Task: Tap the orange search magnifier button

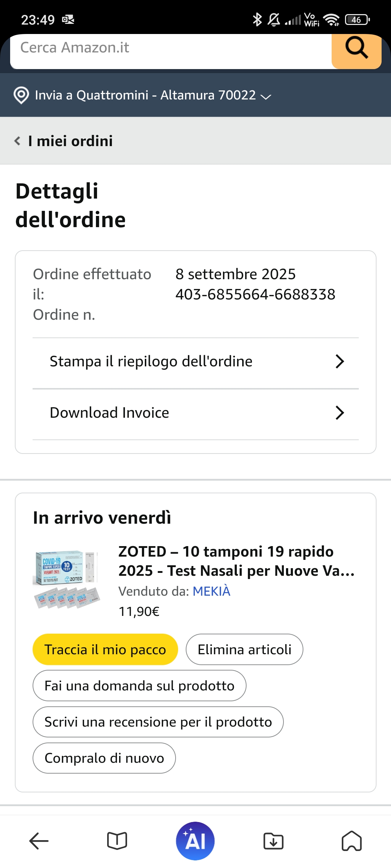Action: pos(356,49)
